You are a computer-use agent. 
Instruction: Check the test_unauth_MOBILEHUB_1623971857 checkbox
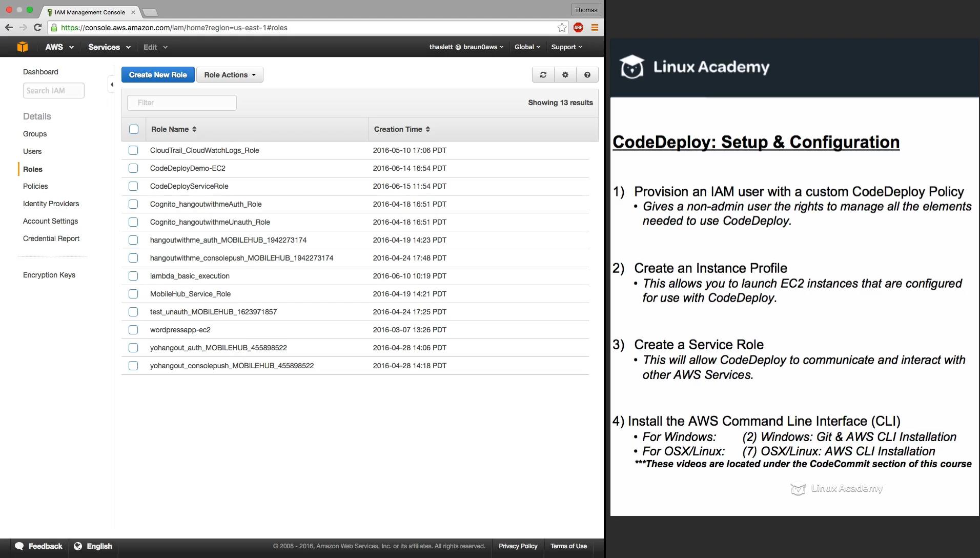[x=133, y=312]
